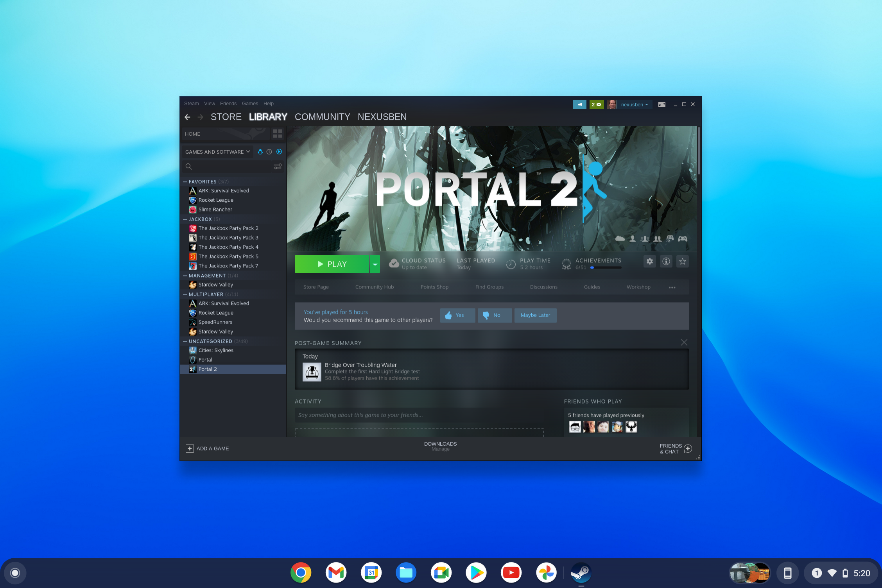Click the game info icon
The height and width of the screenshot is (588, 882).
[x=666, y=261]
